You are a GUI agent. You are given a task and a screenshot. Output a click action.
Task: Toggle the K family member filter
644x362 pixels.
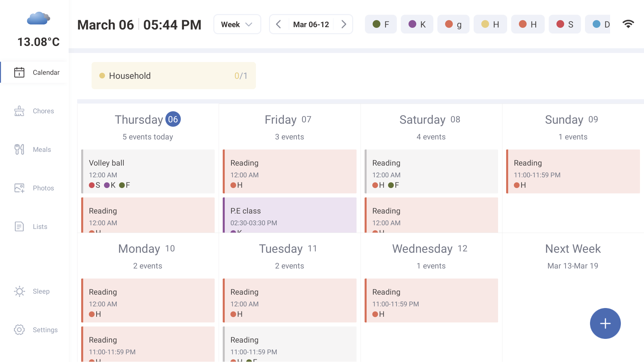417,24
